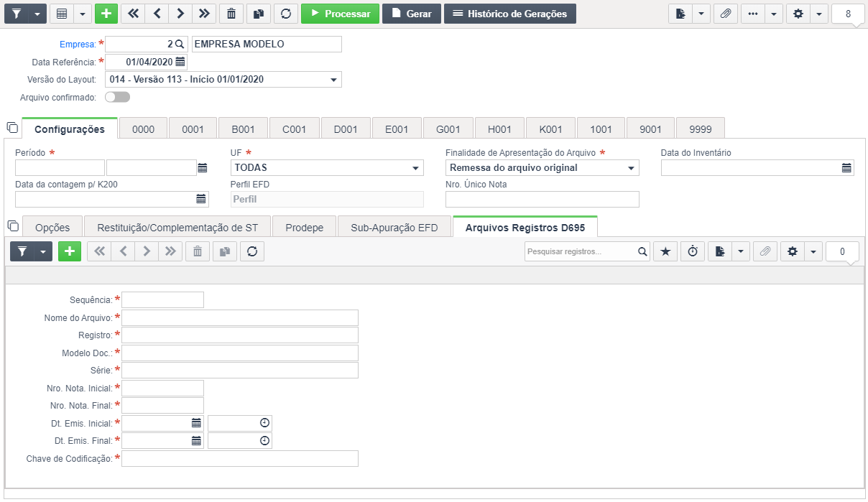
Task: Open Período calendar picker
Action: (203, 168)
